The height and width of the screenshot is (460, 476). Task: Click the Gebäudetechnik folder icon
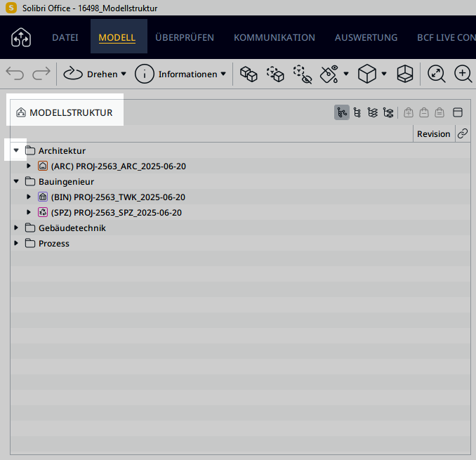tap(30, 228)
